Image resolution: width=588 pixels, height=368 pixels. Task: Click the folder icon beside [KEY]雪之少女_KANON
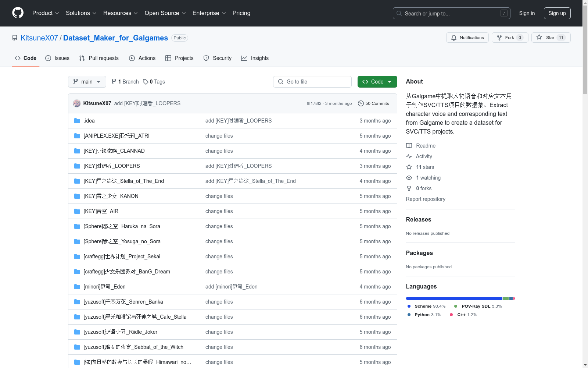[x=77, y=196]
